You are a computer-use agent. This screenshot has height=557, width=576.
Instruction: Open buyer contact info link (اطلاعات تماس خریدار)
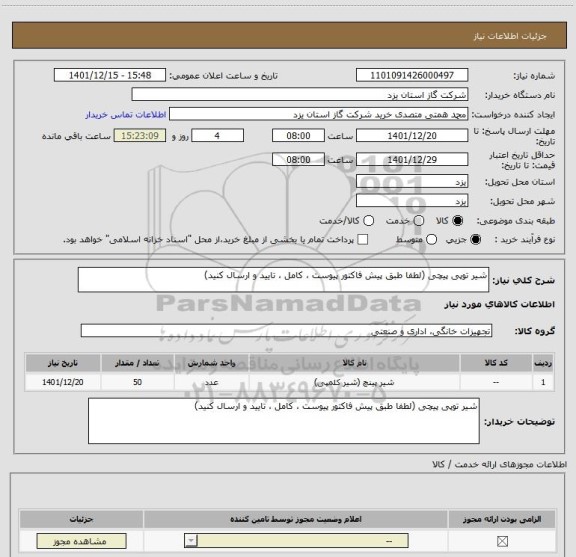tap(126, 115)
